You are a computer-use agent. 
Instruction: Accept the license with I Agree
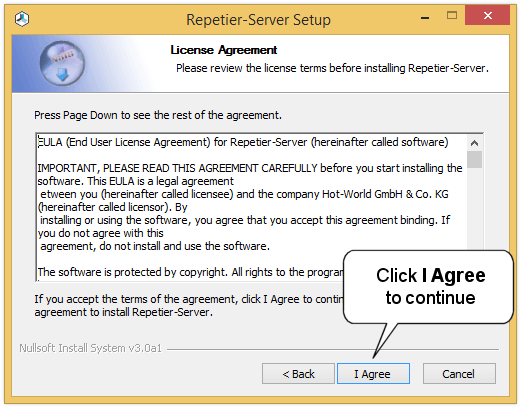click(x=373, y=374)
